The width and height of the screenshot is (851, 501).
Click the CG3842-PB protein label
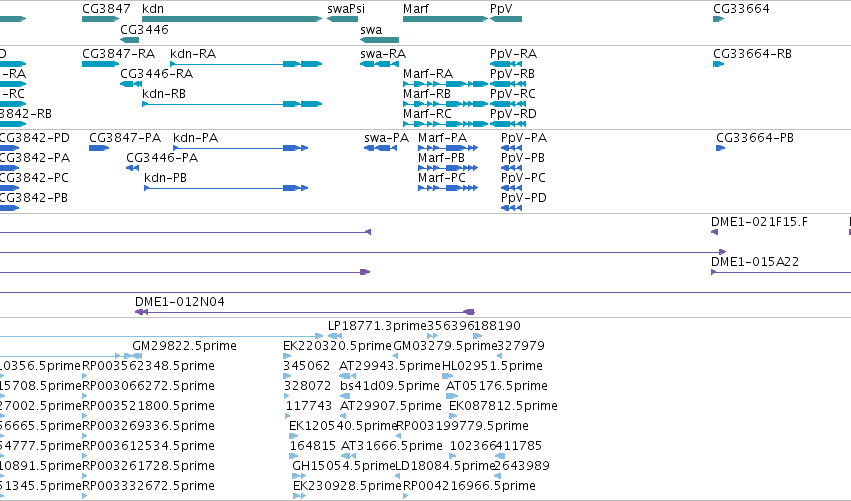pos(34,198)
